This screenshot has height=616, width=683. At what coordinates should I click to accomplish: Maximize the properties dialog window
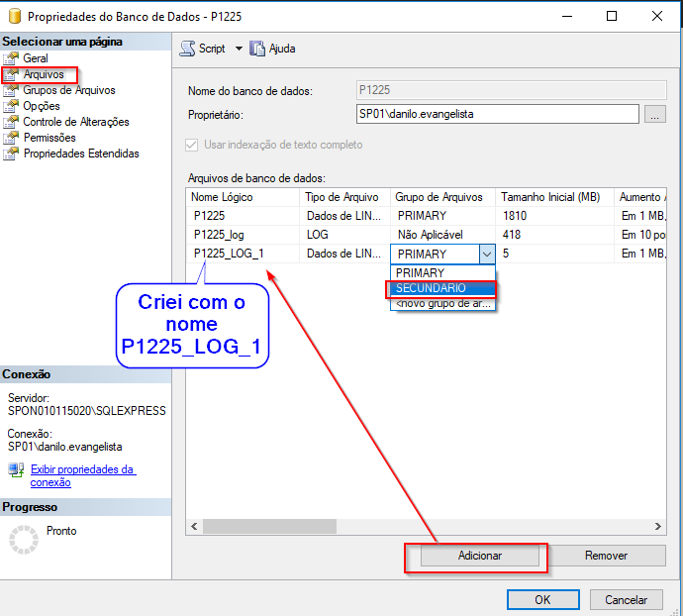coord(612,16)
